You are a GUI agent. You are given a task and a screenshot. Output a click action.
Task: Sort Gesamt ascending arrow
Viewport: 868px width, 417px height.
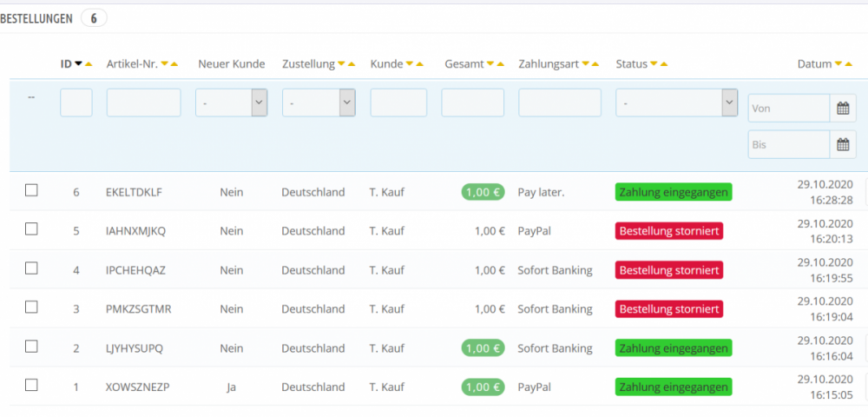pyautogui.click(x=501, y=63)
